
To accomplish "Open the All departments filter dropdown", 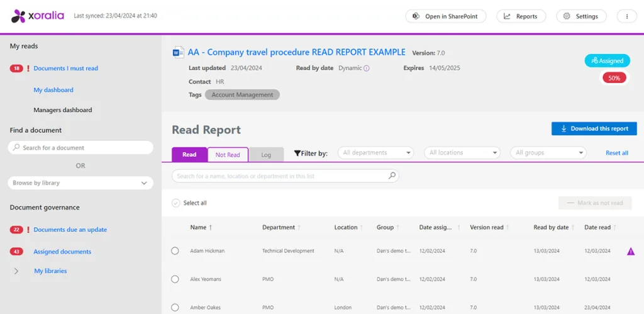I will [375, 153].
